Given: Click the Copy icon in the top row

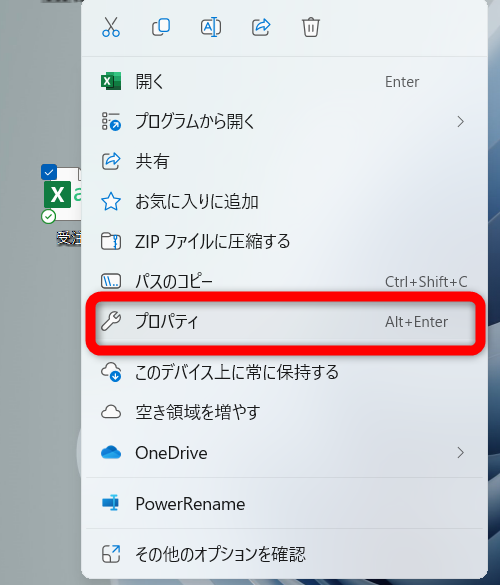Looking at the screenshot, I should tap(161, 27).
